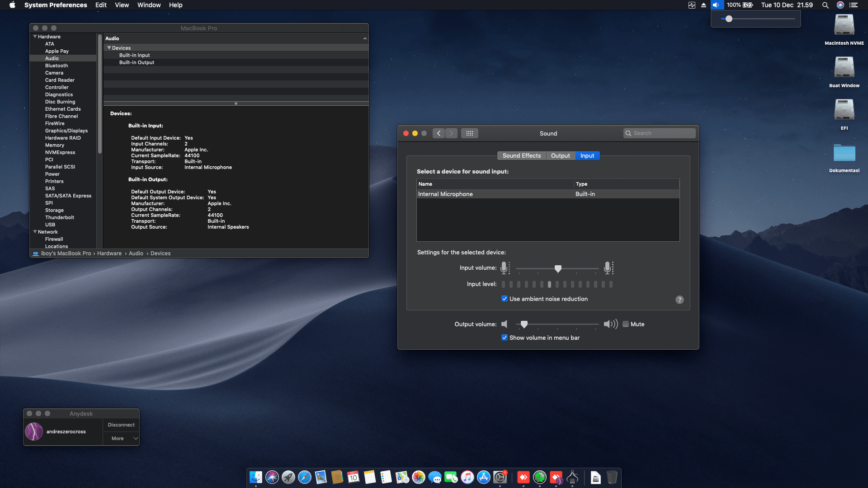Open the Buat Window drive icon

(844, 68)
